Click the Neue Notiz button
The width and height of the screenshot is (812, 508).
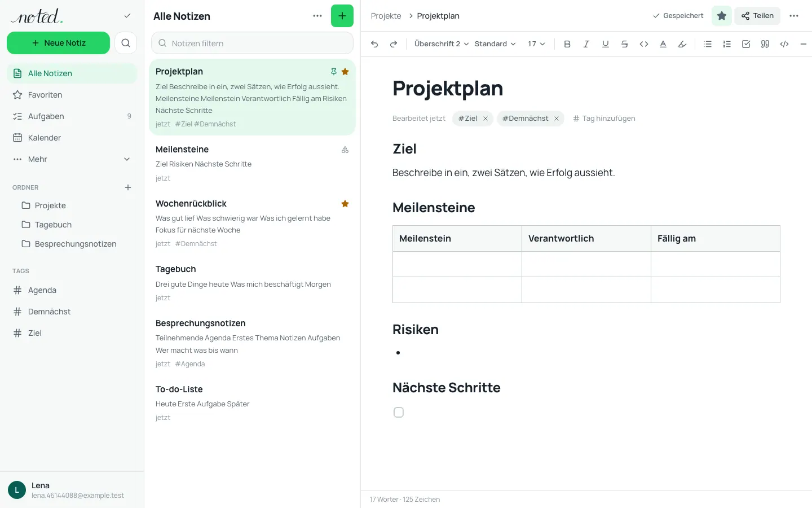[58, 43]
